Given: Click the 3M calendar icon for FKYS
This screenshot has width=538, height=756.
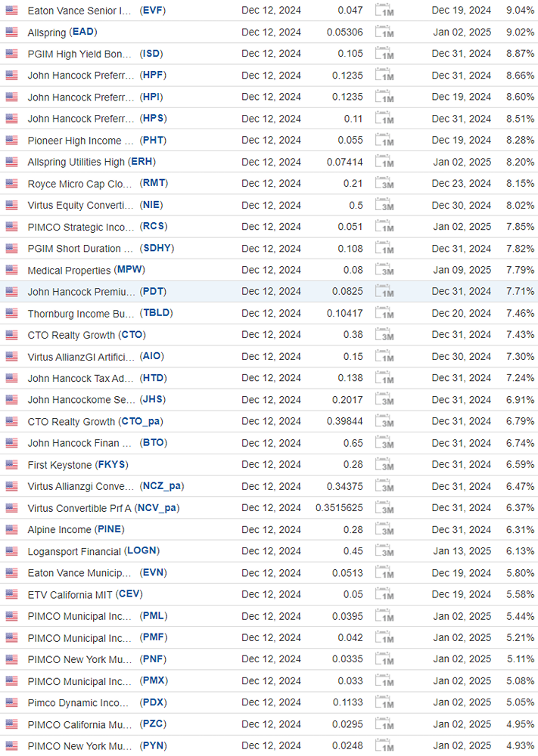Looking at the screenshot, I should point(384,464).
